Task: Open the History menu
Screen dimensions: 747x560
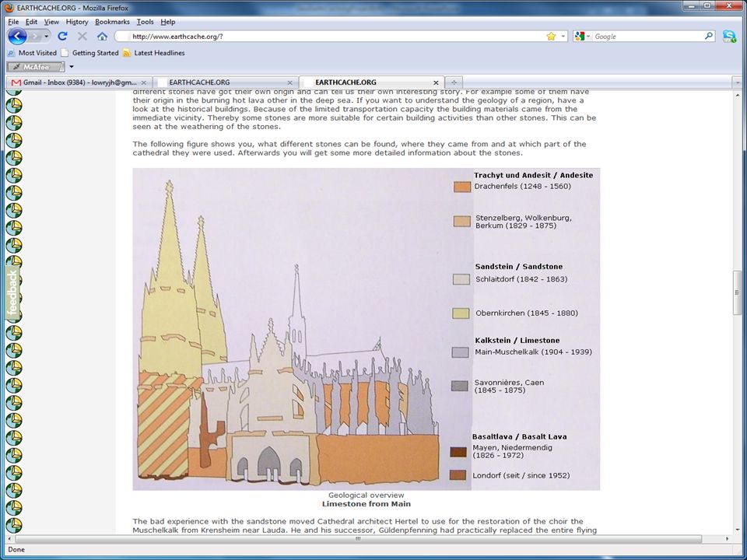Action: (77, 22)
